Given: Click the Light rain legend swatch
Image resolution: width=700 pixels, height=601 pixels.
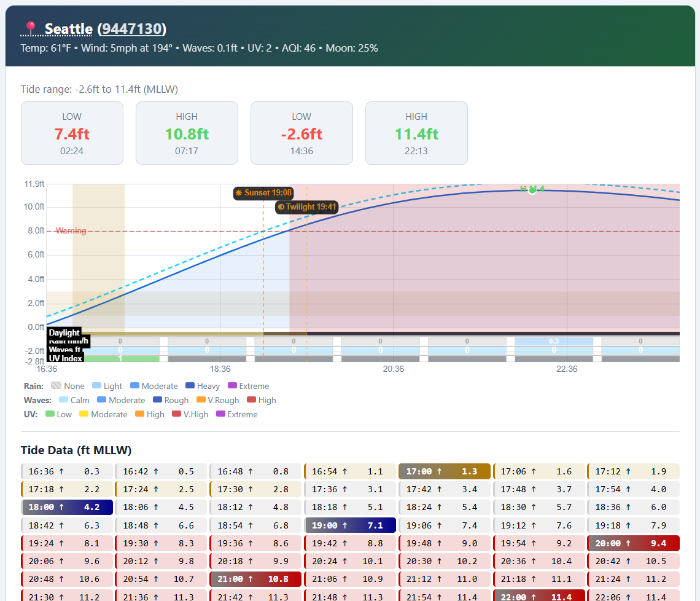Looking at the screenshot, I should click(96, 386).
